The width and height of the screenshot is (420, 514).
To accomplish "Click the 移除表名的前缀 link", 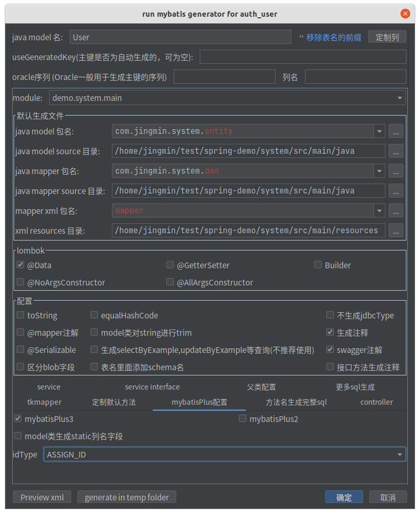I will pyautogui.click(x=334, y=37).
